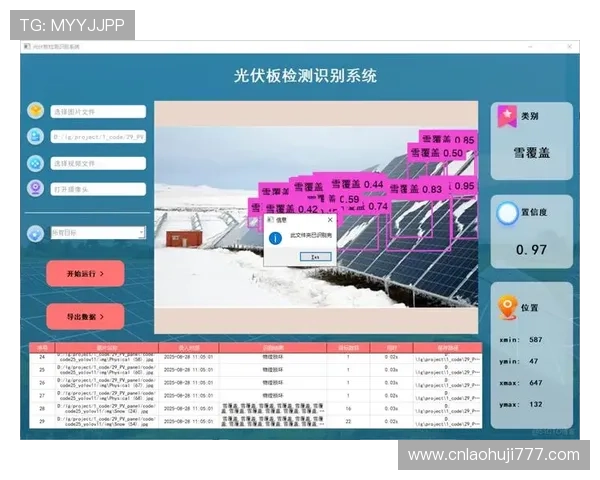Click the 选择图片文件 input field
The width and height of the screenshot is (600, 480).
(98, 111)
